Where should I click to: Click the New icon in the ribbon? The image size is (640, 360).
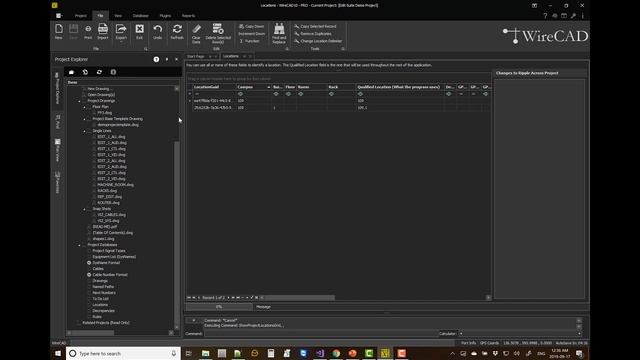(59, 31)
